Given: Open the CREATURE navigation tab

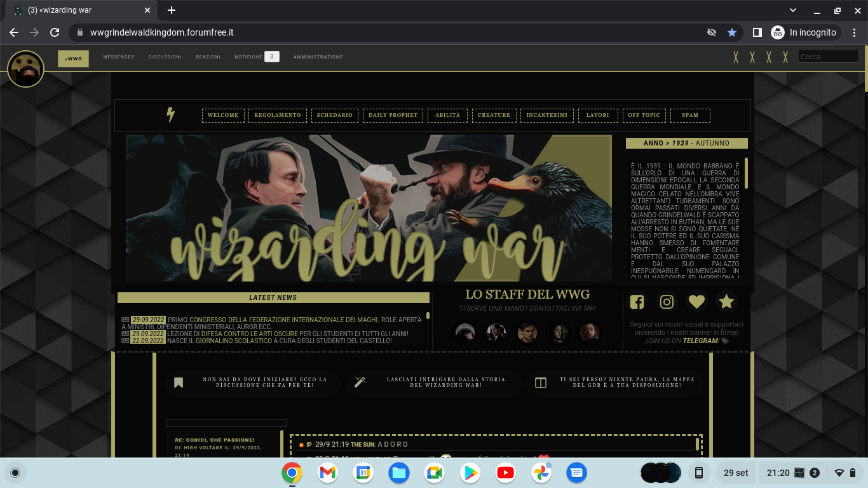Looking at the screenshot, I should click(494, 115).
